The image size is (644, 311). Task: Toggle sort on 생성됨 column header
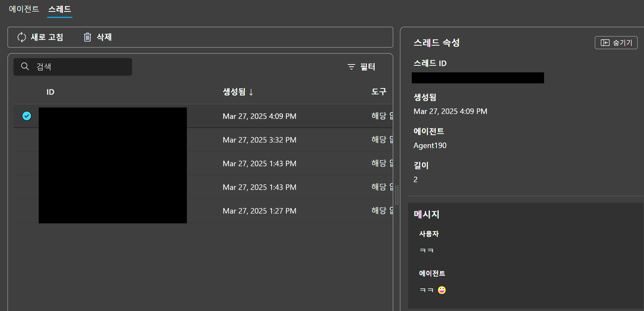[x=238, y=92]
